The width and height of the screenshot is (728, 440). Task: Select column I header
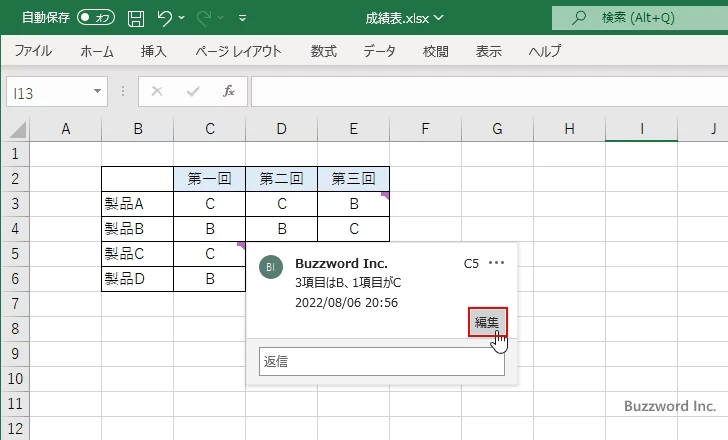point(641,129)
